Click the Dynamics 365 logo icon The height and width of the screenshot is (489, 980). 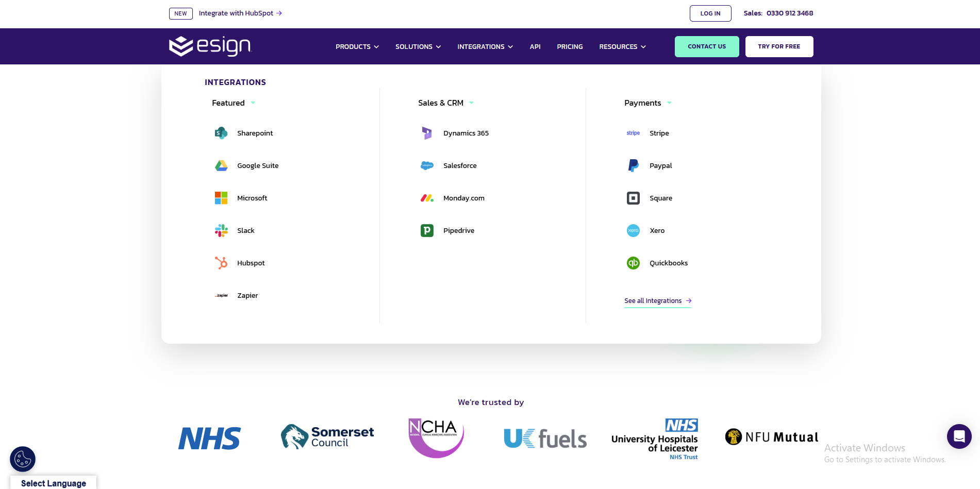click(x=427, y=133)
